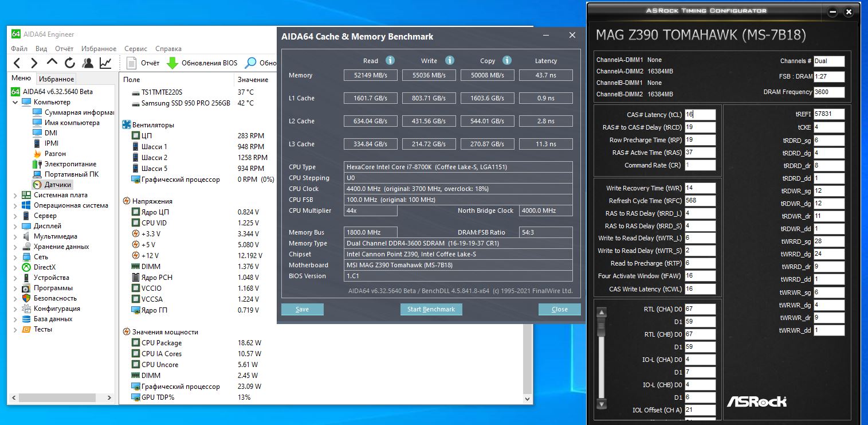Click the person icon in AIDA64 toolbar
Image resolution: width=868 pixels, height=425 pixels.
pyautogui.click(x=88, y=63)
